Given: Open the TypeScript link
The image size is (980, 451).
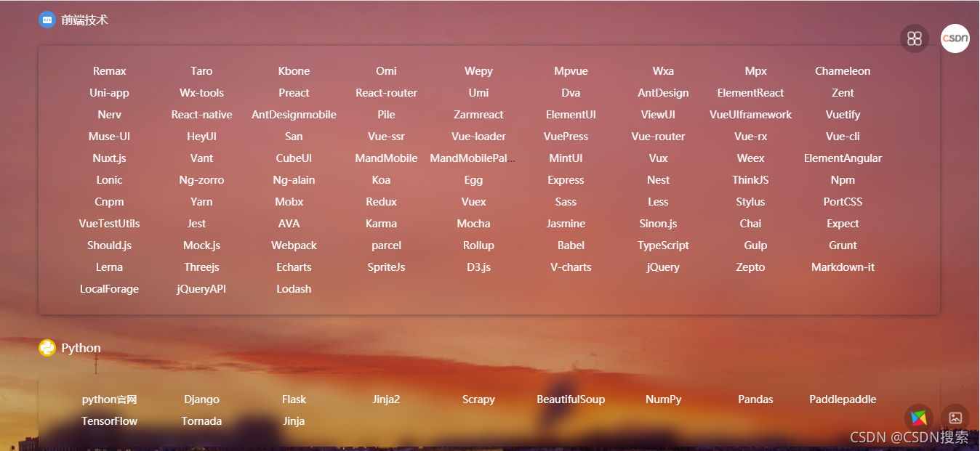Looking at the screenshot, I should pos(664,245).
